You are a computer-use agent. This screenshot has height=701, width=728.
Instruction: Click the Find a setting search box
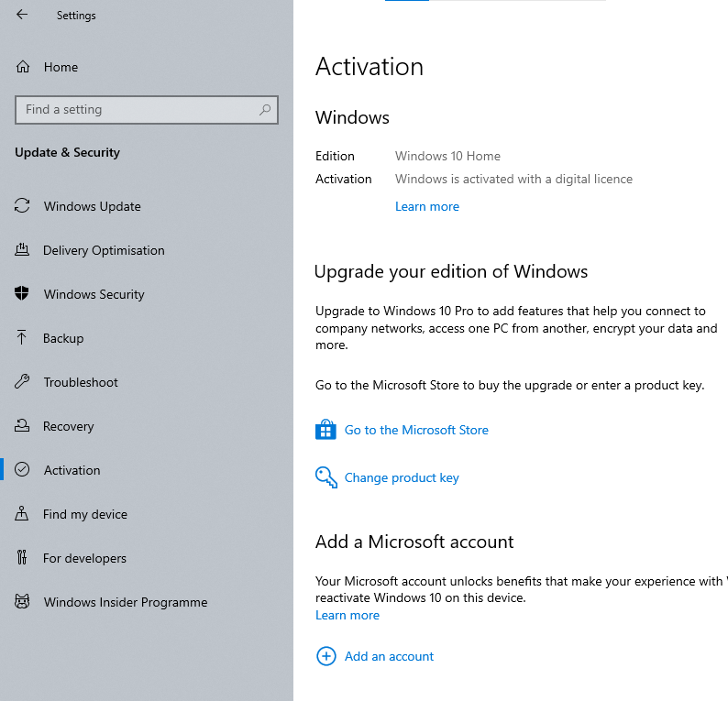point(147,110)
